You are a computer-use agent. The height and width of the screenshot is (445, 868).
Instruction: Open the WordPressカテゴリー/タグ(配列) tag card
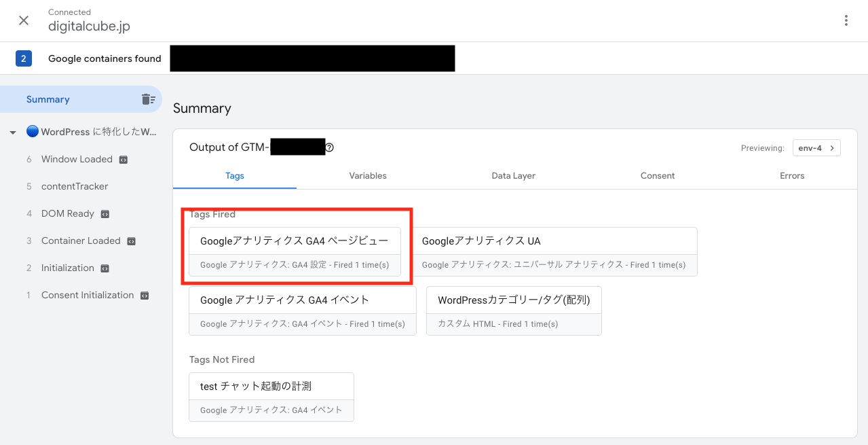514,310
